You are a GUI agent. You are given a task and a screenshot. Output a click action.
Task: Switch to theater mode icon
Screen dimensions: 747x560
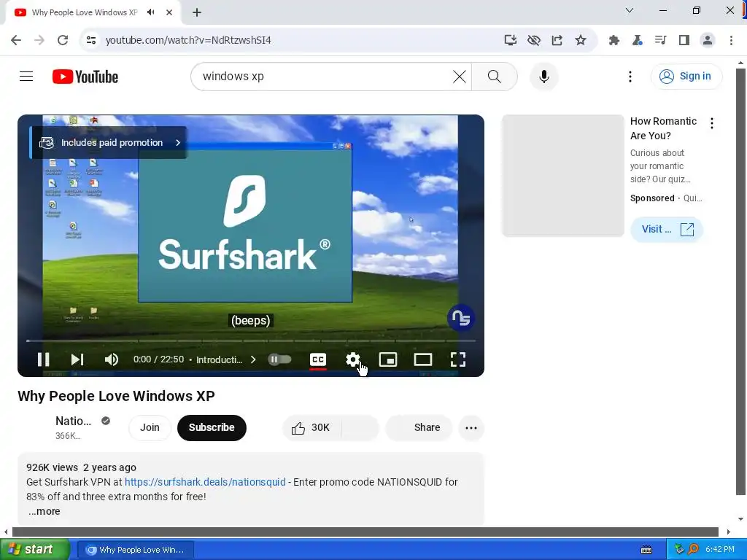(x=423, y=359)
